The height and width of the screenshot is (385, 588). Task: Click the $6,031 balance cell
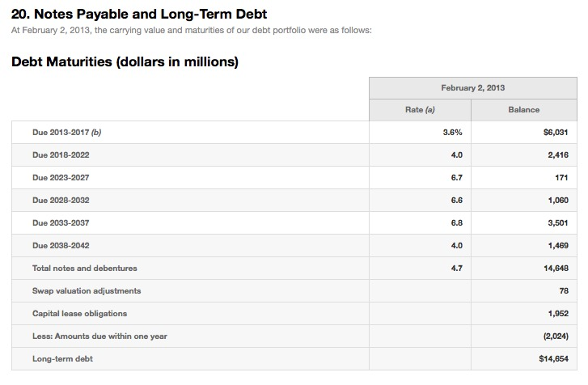(556, 132)
